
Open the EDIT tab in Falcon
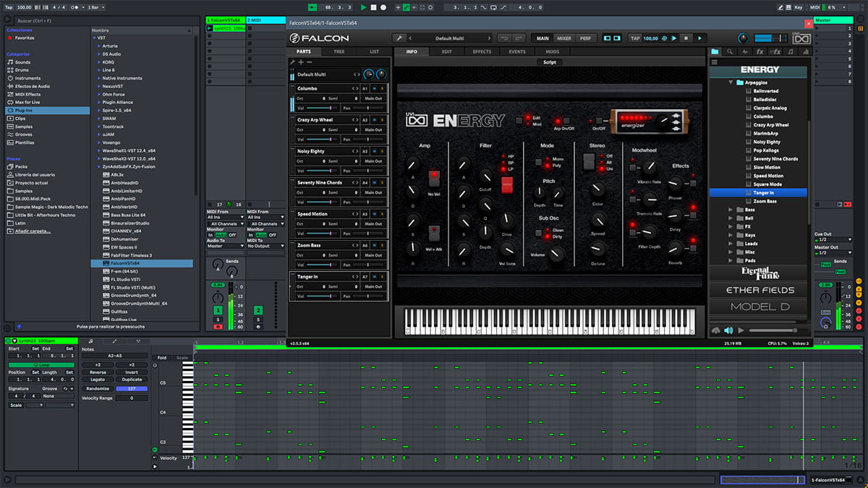click(447, 52)
